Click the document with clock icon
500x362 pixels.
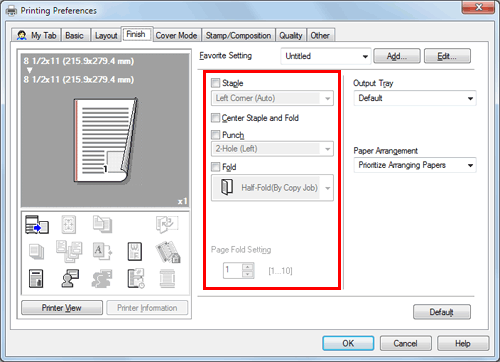tap(136, 278)
